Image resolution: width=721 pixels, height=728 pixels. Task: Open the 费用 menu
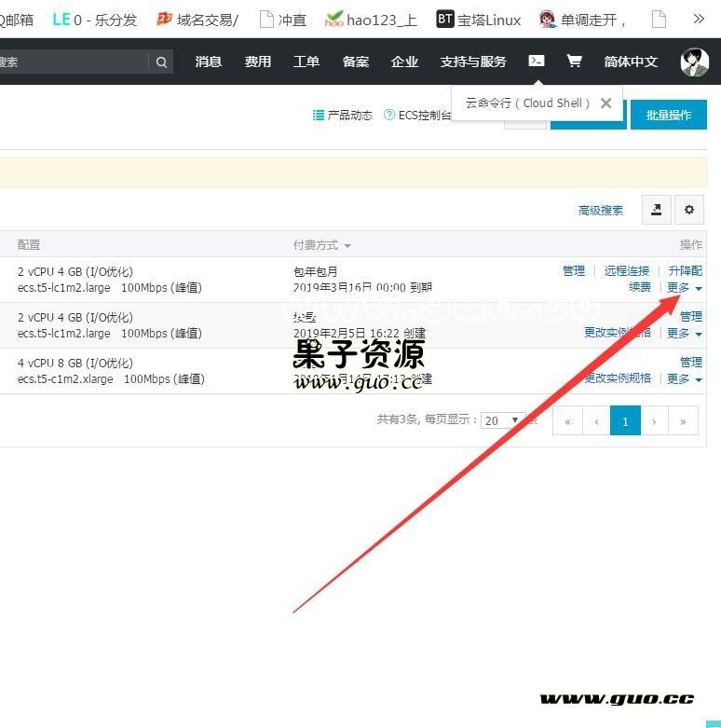258,62
